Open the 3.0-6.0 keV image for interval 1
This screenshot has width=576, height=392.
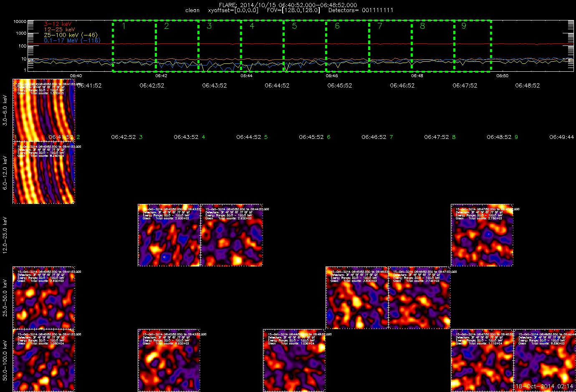(44, 110)
